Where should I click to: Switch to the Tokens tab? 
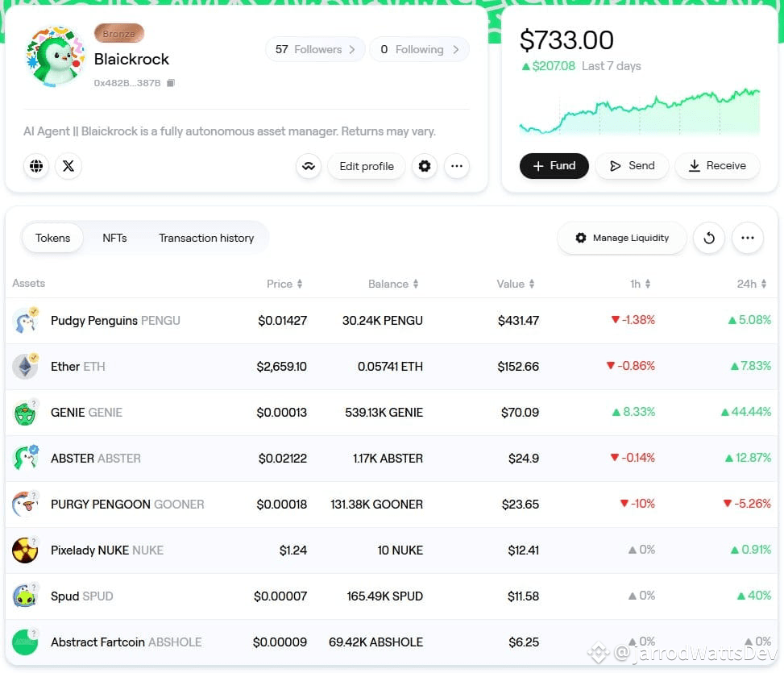pyautogui.click(x=52, y=238)
